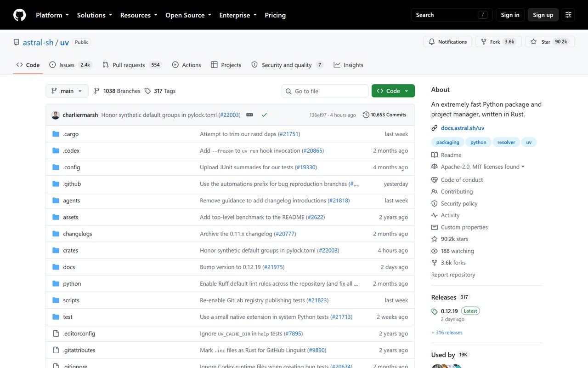This screenshot has width=588, height=368.
Task: Open the Enterprise dropdown menu
Action: click(x=238, y=15)
